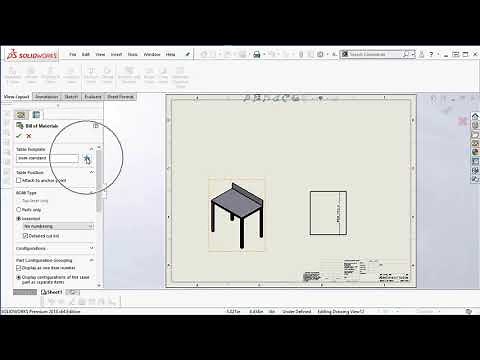
Task: Click the red X in graphics corner
Action: coord(463,121)
